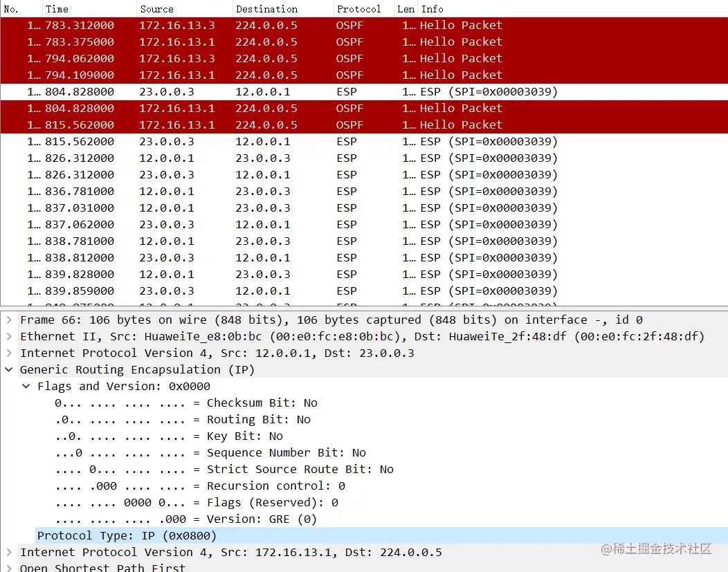
Task: Select the ESP packet at 836.781000
Action: [x=364, y=192]
